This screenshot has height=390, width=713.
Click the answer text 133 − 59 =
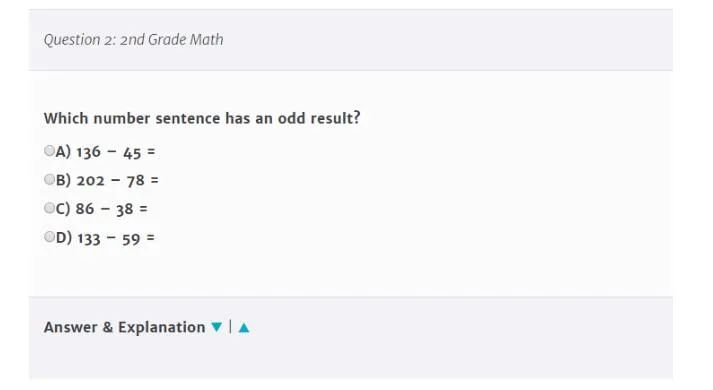[116, 238]
